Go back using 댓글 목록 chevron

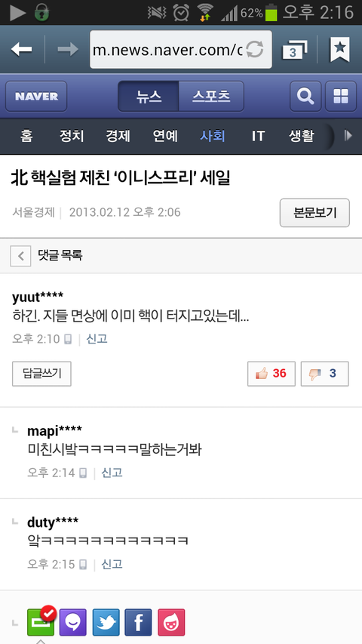20,256
